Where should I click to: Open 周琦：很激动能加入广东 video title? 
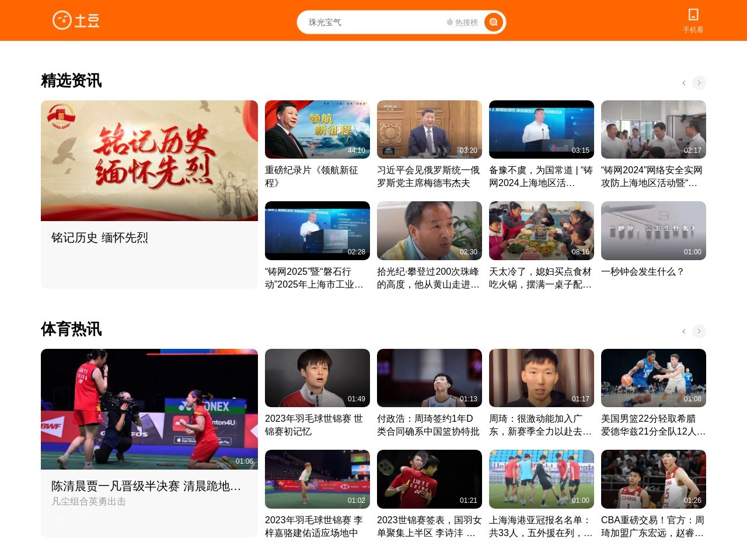pyautogui.click(x=540, y=425)
